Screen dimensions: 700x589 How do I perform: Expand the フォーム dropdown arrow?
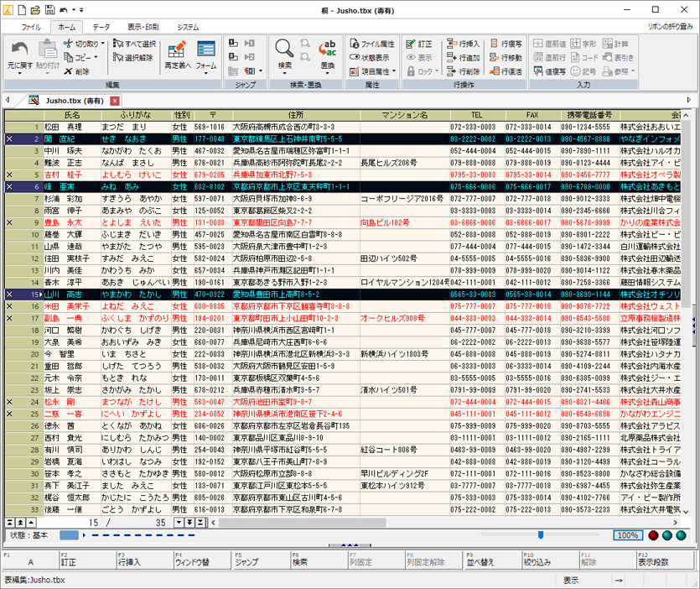[206, 73]
